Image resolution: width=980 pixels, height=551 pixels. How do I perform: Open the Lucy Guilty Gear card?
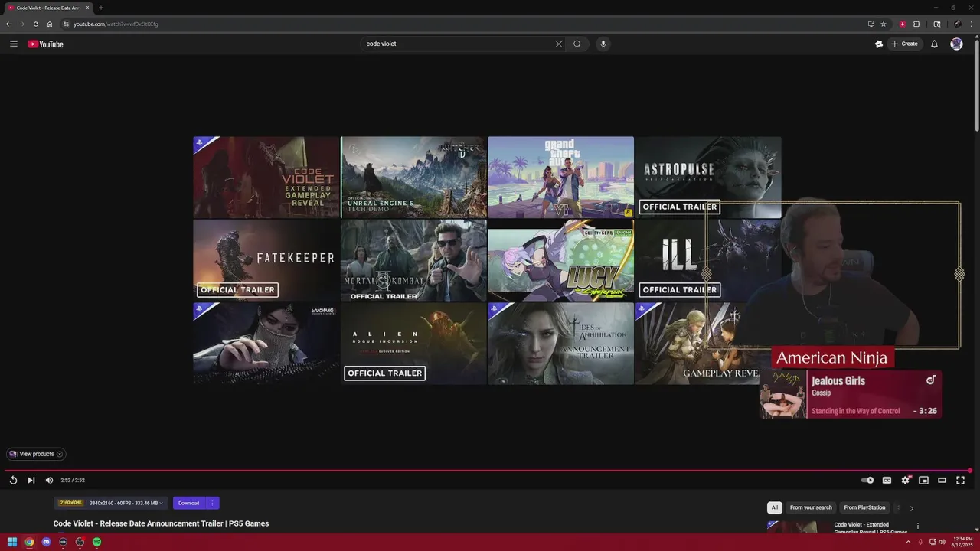(x=560, y=260)
